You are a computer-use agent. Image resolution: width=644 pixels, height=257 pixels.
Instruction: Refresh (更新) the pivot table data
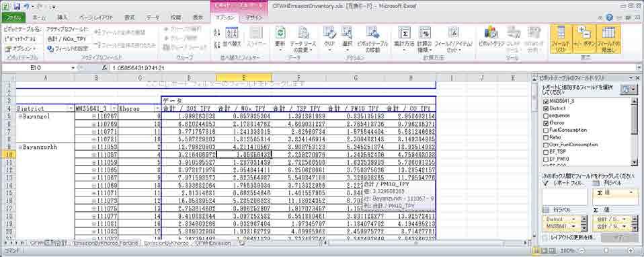[280, 38]
